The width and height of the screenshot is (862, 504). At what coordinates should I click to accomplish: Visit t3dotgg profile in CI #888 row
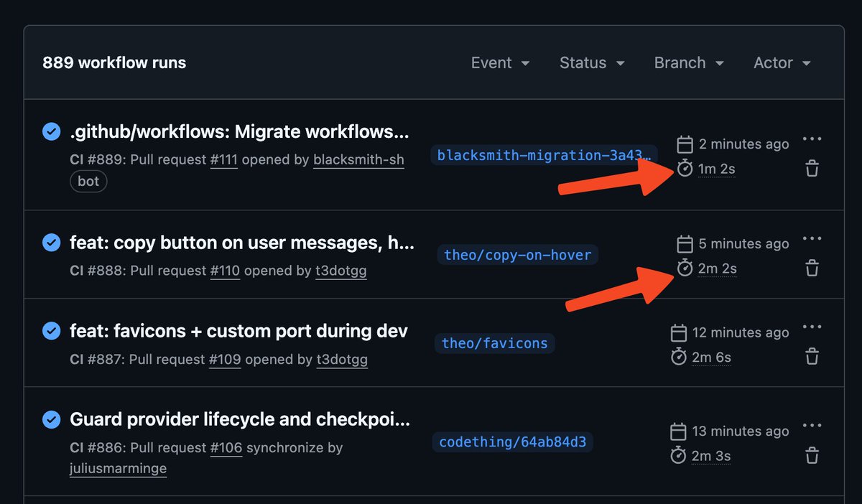click(341, 271)
